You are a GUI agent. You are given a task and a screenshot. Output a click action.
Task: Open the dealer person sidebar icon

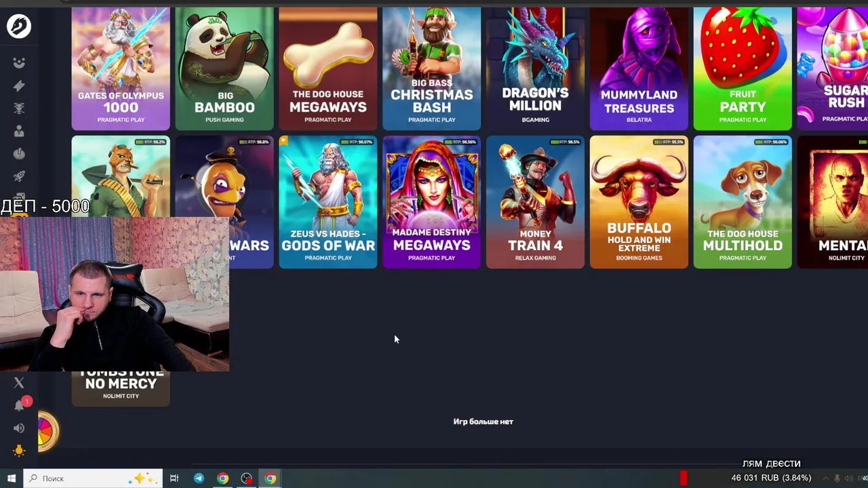click(x=19, y=131)
